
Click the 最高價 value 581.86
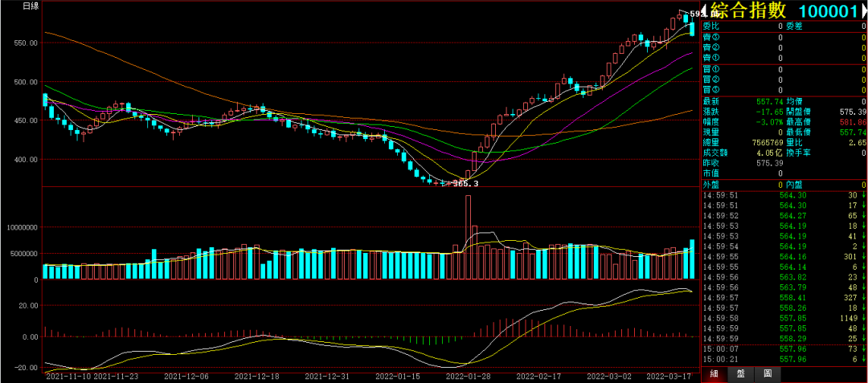coord(851,122)
